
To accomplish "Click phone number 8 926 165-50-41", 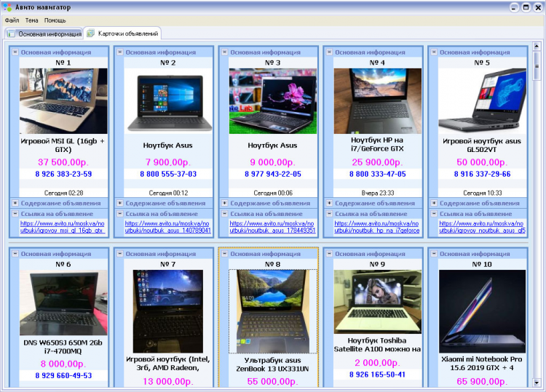I will tap(377, 375).
